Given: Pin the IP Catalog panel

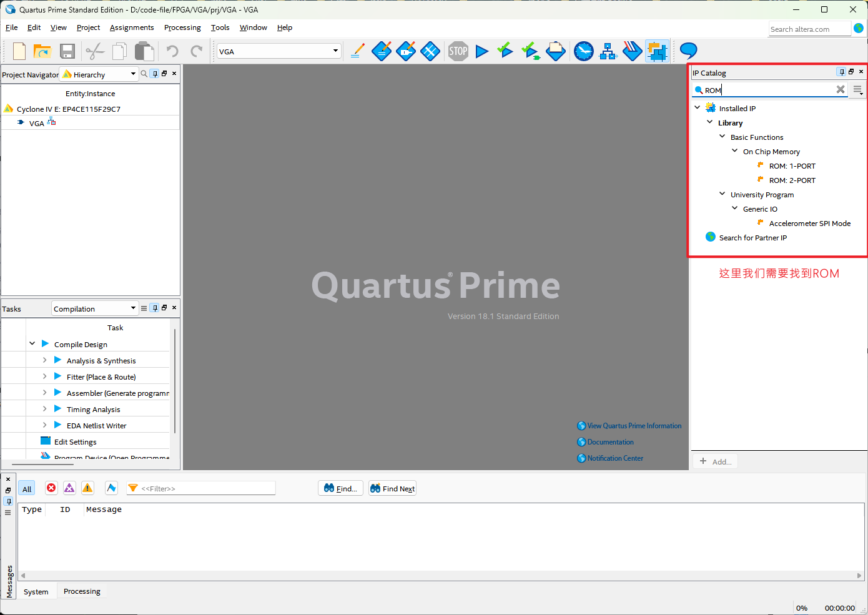Looking at the screenshot, I should click(842, 72).
